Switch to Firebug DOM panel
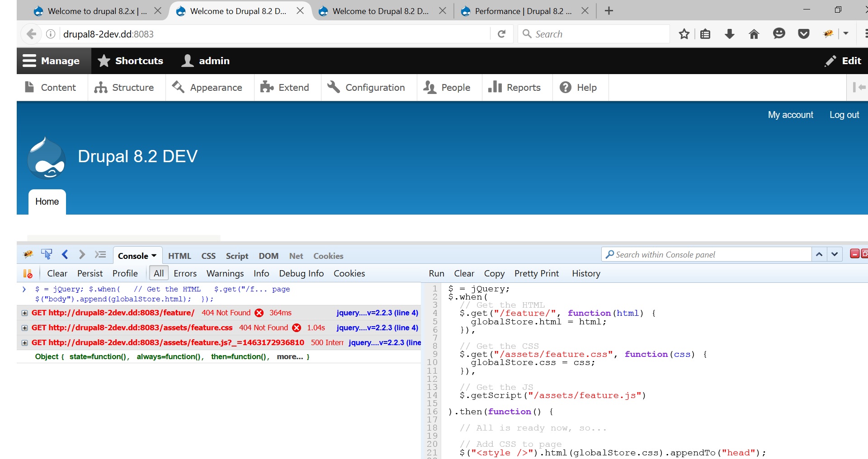This screenshot has height=459, width=868. tap(269, 256)
